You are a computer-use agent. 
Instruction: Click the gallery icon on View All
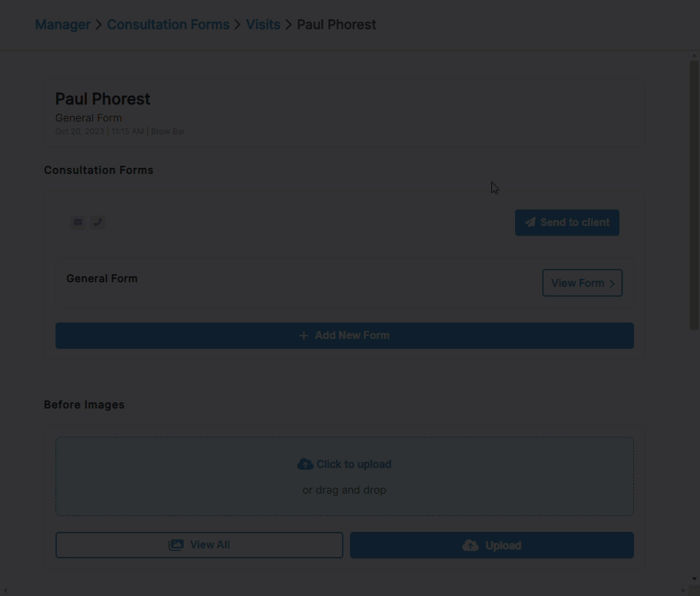point(176,545)
